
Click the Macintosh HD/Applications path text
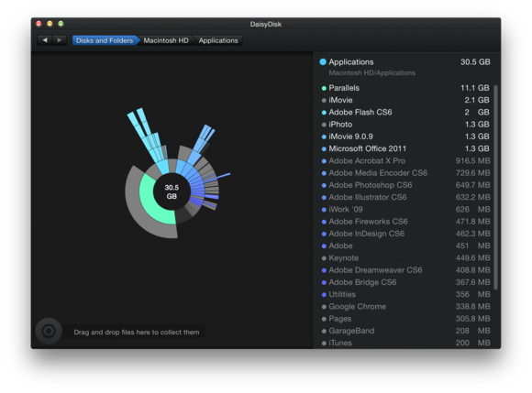pos(371,73)
